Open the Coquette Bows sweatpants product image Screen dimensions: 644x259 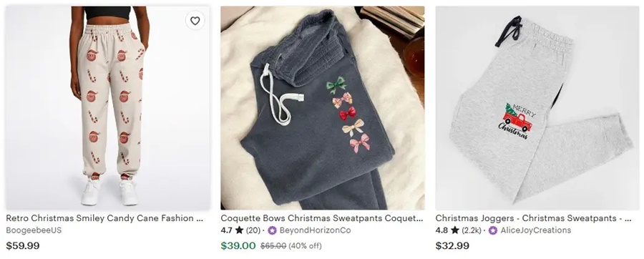pyautogui.click(x=323, y=108)
